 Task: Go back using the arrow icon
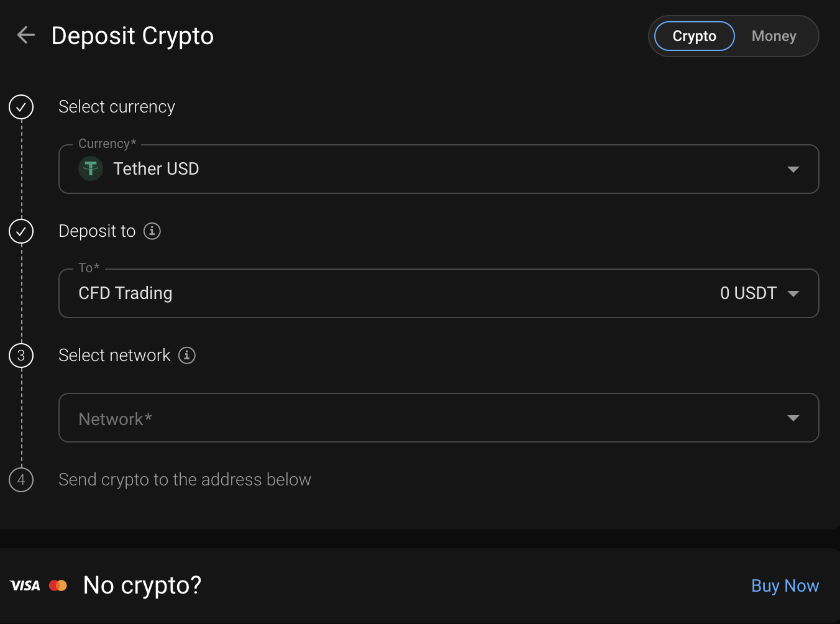click(26, 35)
